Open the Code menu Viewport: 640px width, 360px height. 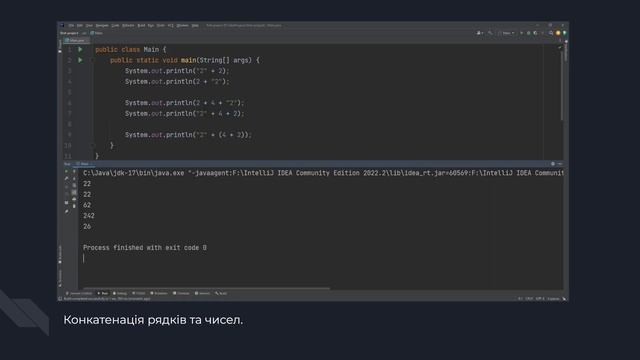116,25
